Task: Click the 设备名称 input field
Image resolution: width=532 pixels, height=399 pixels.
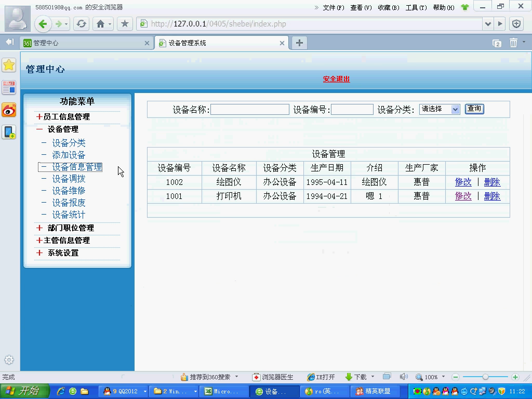Action: tap(250, 109)
